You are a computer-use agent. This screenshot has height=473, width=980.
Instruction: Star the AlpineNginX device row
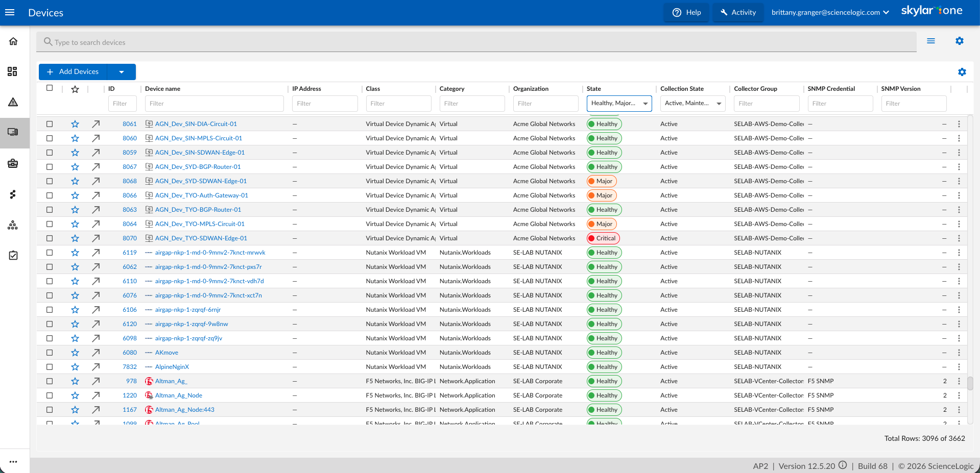click(x=75, y=367)
